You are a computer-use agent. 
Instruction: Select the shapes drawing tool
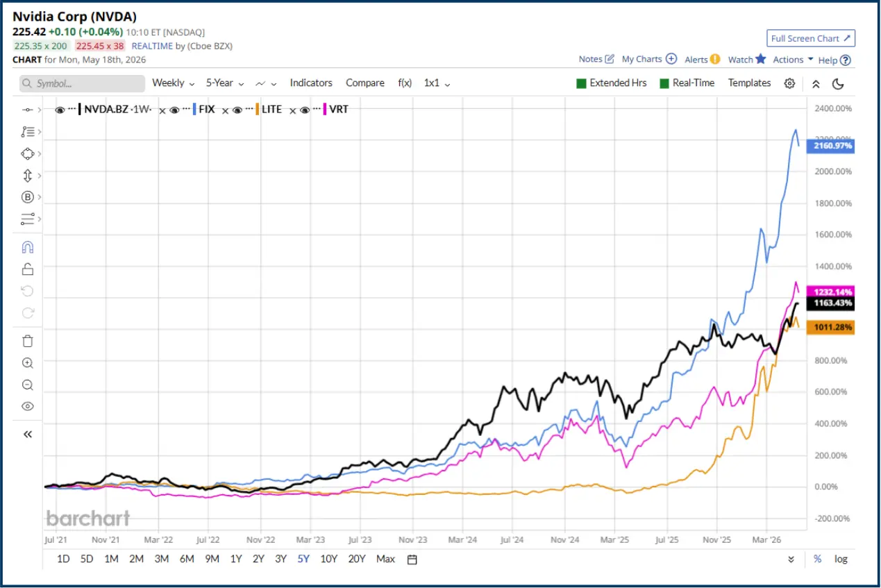pos(28,153)
